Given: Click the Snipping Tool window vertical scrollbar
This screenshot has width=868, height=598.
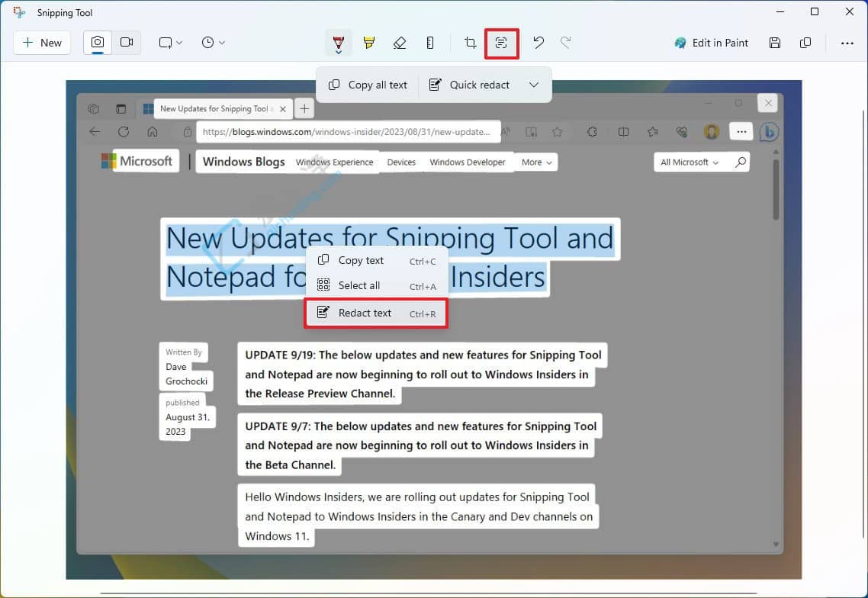Looking at the screenshot, I should coord(864,324).
